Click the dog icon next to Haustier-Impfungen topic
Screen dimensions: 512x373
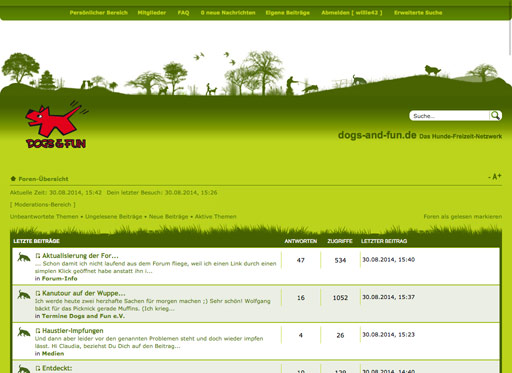[24, 332]
